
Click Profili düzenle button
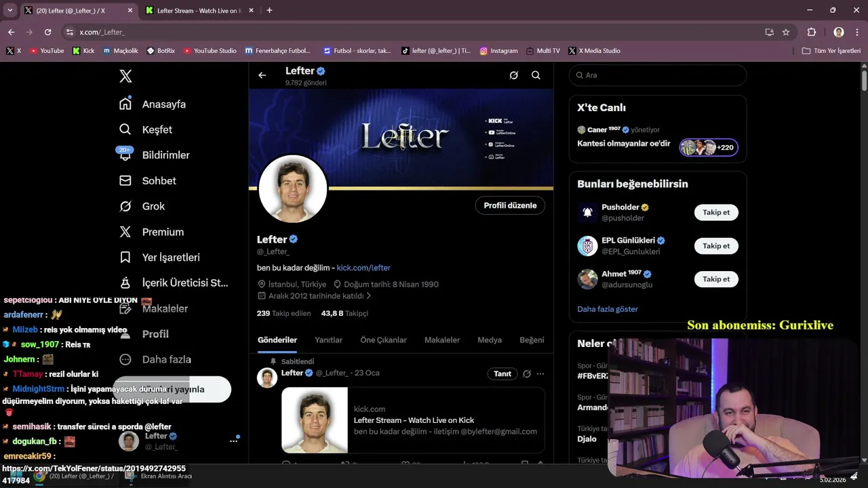pyautogui.click(x=510, y=205)
